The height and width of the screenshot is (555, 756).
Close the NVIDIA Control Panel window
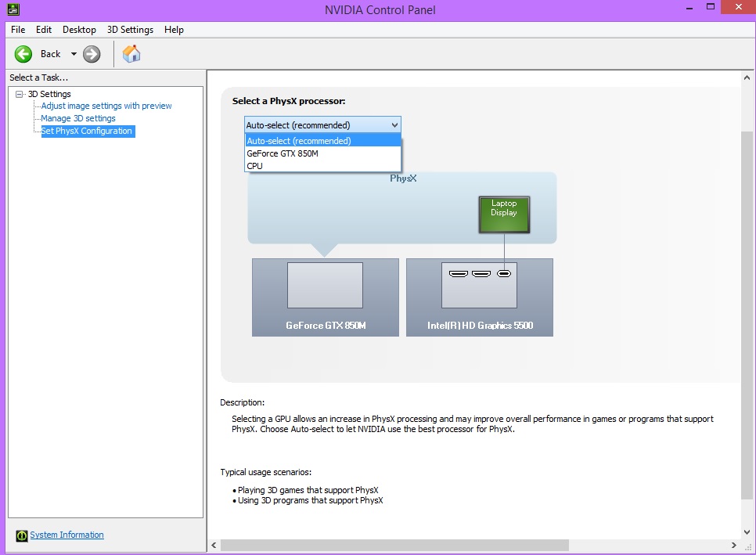[739, 7]
